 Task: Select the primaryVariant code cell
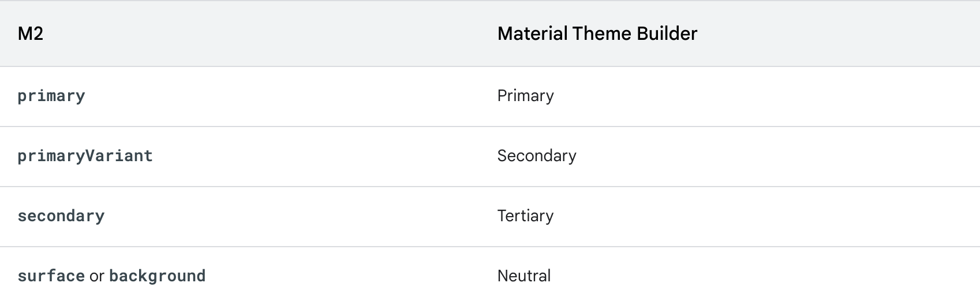point(85,156)
